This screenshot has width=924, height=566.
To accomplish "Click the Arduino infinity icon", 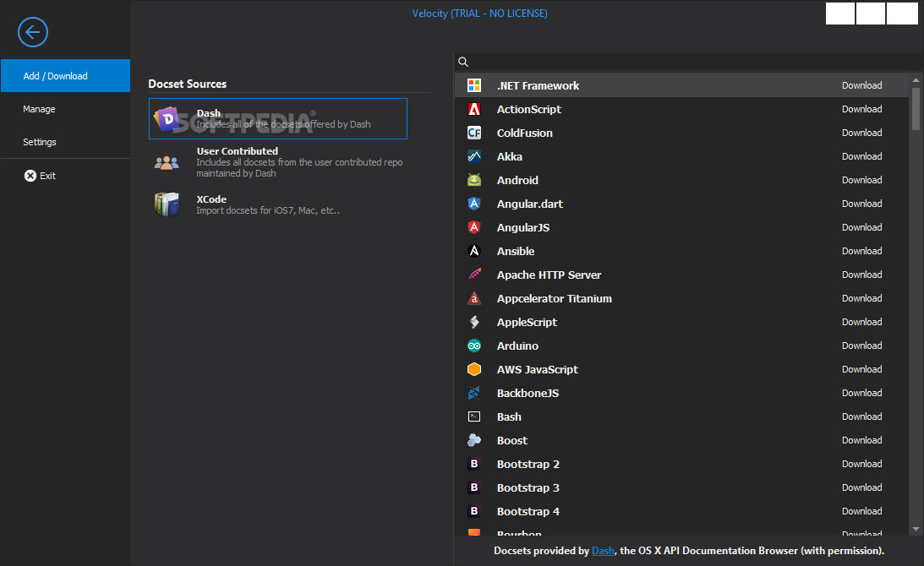I will tap(473, 346).
